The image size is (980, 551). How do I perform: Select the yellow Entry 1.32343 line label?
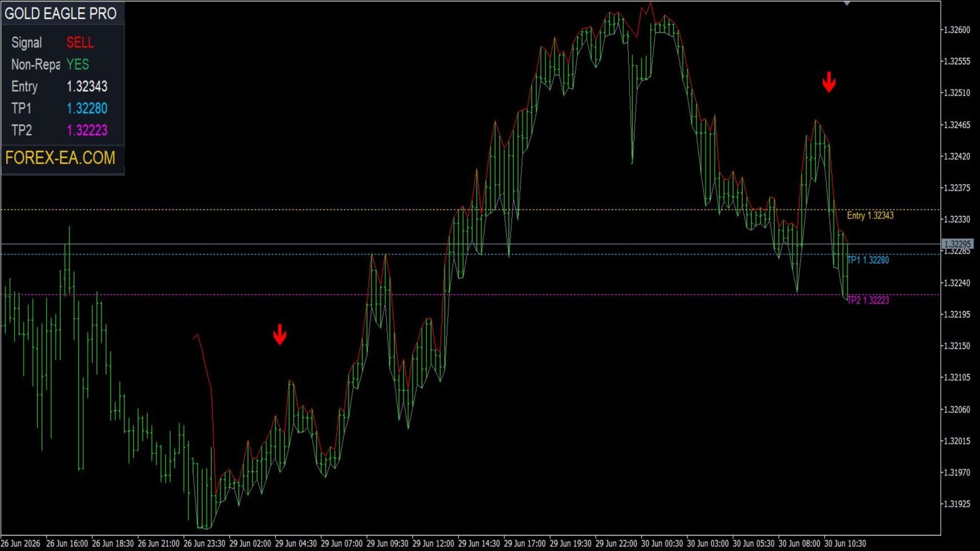[x=870, y=215]
